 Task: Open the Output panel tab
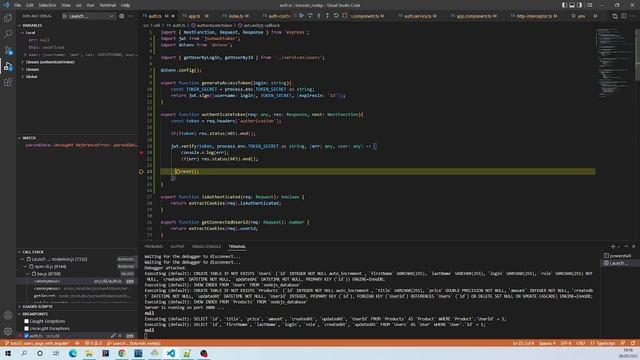click(177, 247)
